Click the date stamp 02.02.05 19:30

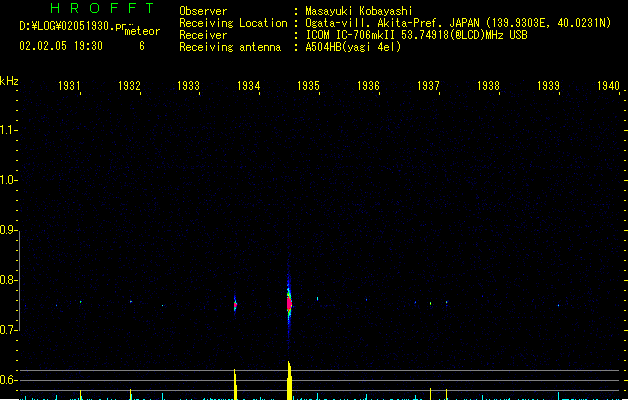pos(61,46)
